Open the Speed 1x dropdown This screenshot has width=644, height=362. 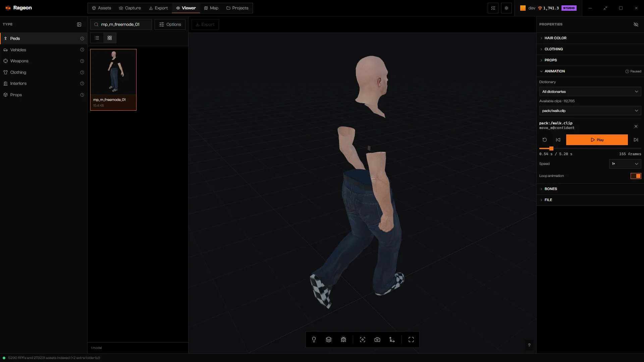tap(625, 164)
